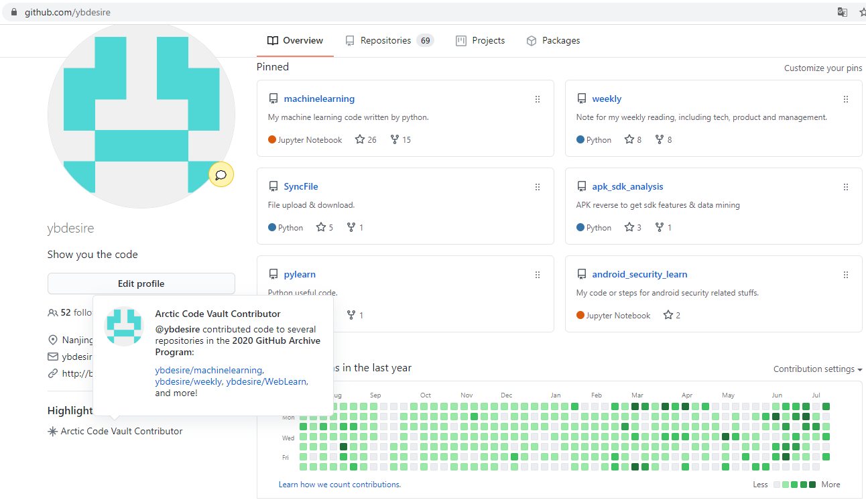
Task: Click the drag handle on android_security_learn card
Action: point(846,275)
